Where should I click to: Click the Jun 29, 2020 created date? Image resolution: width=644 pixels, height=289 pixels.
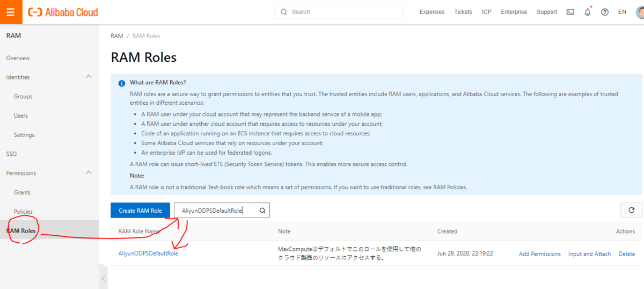pos(465,254)
